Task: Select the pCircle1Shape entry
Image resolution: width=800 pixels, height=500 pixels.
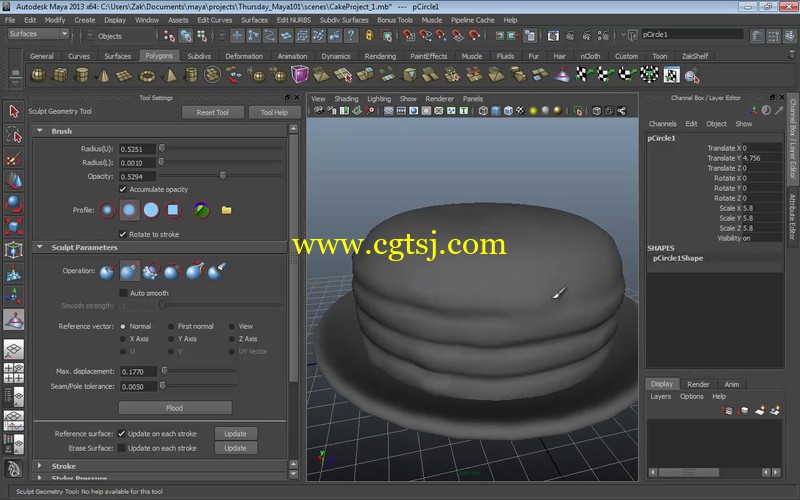Action: 678,258
